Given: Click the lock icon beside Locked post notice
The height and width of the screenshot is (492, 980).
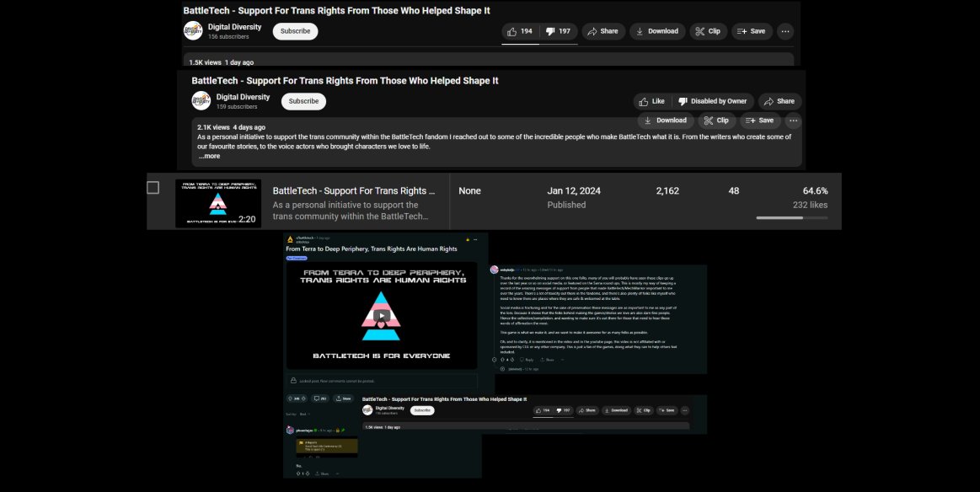Looking at the screenshot, I should [x=293, y=380].
